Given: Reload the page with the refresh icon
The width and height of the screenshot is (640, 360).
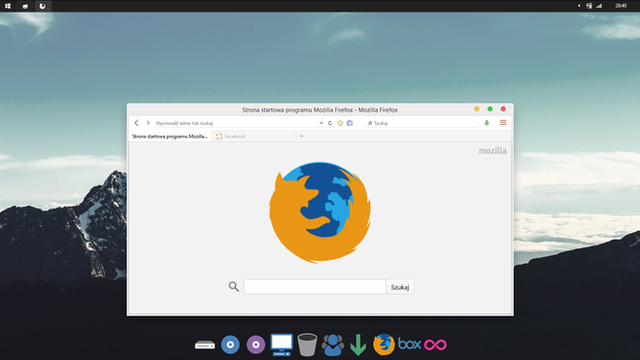Looking at the screenshot, I should coord(330,123).
